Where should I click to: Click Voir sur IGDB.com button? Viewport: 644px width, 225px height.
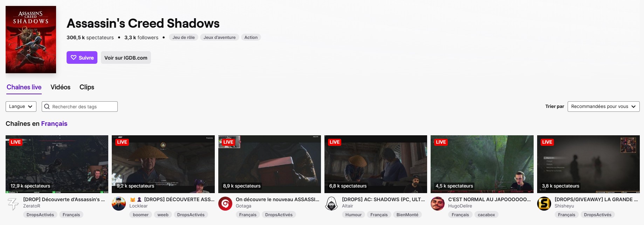click(x=126, y=58)
